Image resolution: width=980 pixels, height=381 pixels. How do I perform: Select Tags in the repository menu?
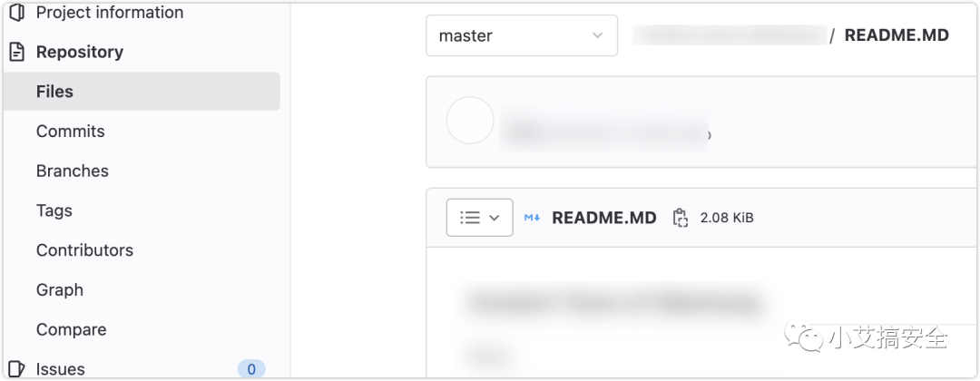point(54,210)
